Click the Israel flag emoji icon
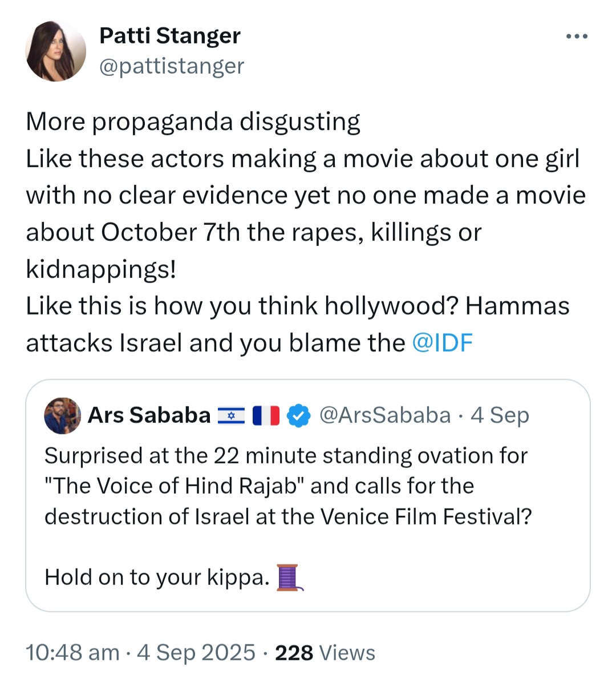616x682 pixels. [x=231, y=416]
